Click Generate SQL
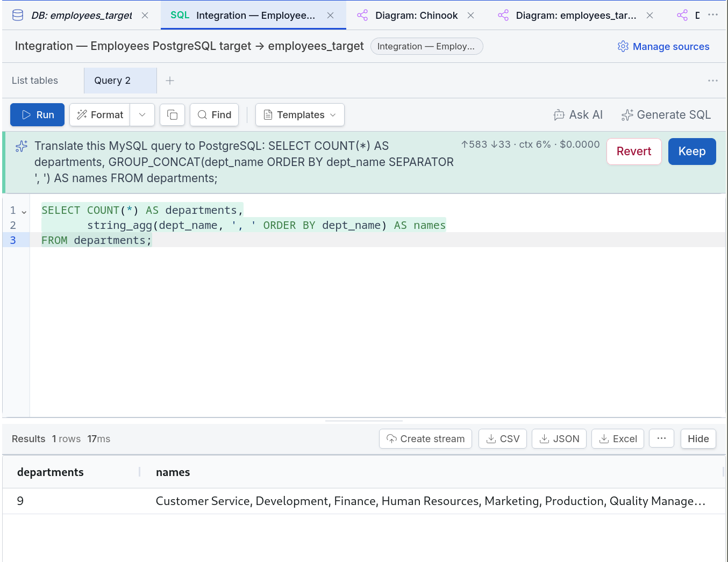The height and width of the screenshot is (562, 728). pyautogui.click(x=666, y=115)
